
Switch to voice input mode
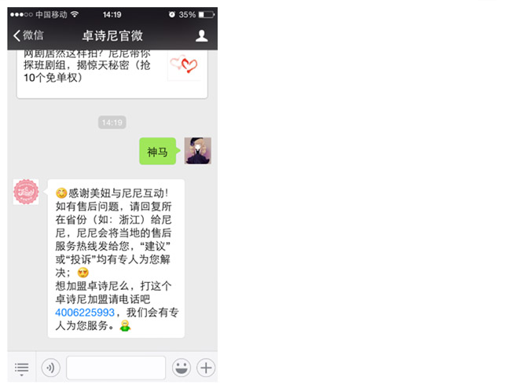pos(50,368)
